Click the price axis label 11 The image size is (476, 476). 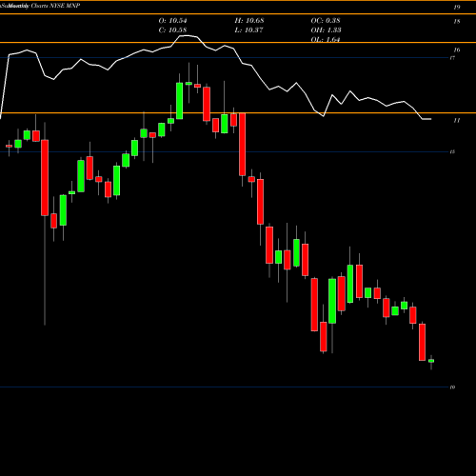coord(457,120)
